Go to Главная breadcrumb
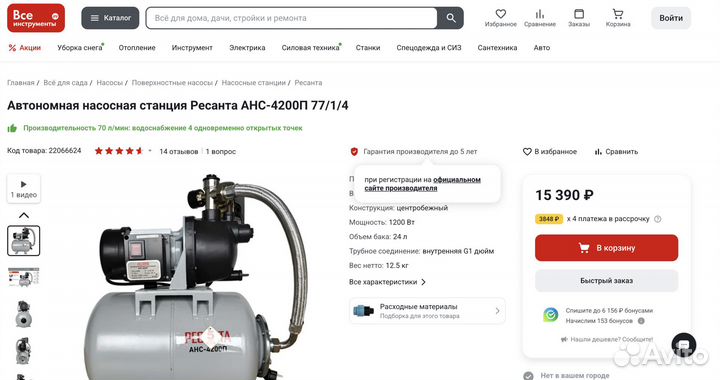720x380 pixels. tap(21, 83)
